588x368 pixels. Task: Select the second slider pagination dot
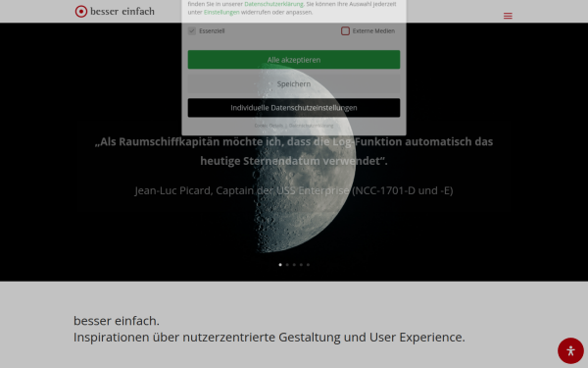coord(287,265)
